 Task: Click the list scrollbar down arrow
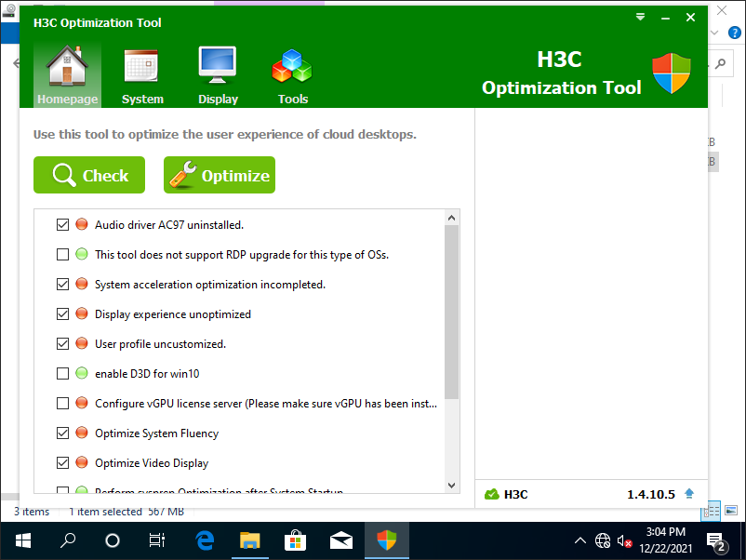click(x=451, y=486)
